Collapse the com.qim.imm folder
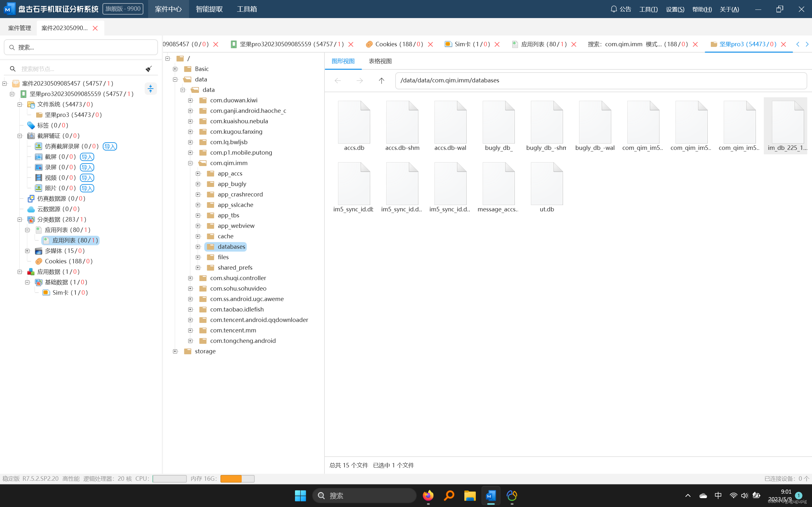This screenshot has height=507, width=812. point(190,163)
